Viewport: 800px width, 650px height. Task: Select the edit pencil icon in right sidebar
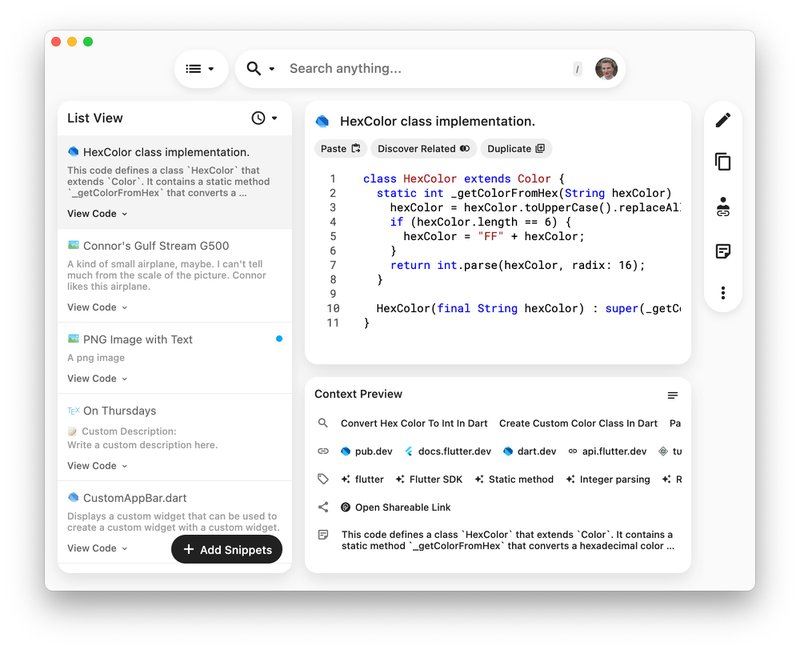[x=724, y=119]
